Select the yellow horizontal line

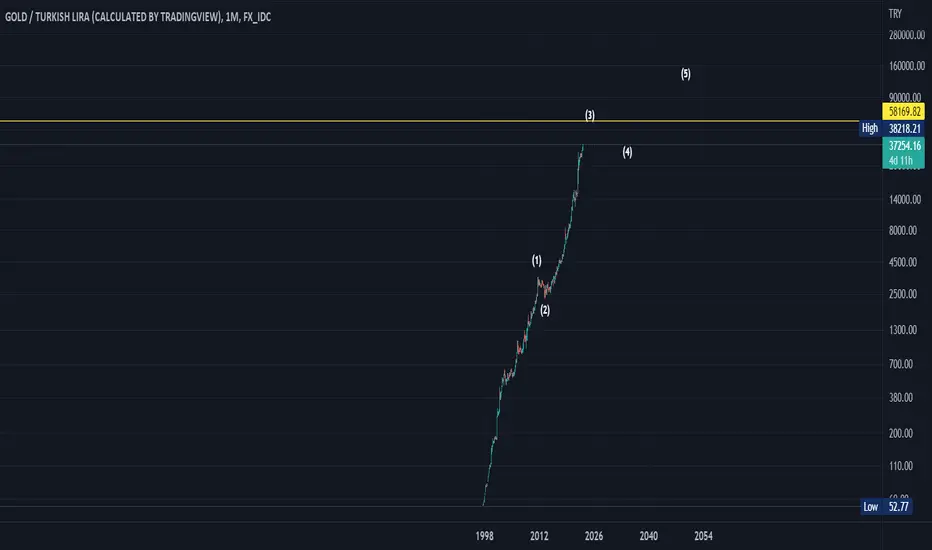point(429,121)
